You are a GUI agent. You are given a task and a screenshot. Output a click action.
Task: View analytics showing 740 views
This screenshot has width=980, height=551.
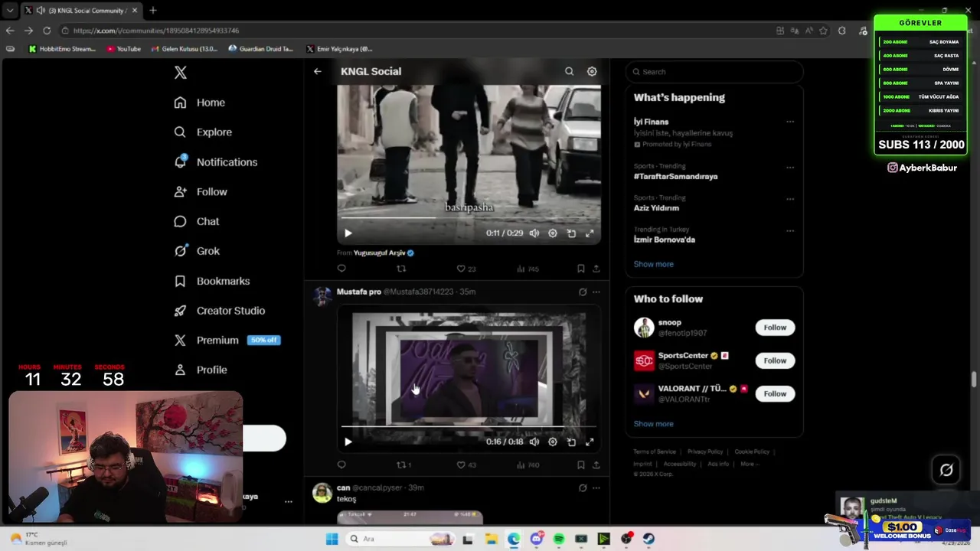528,465
